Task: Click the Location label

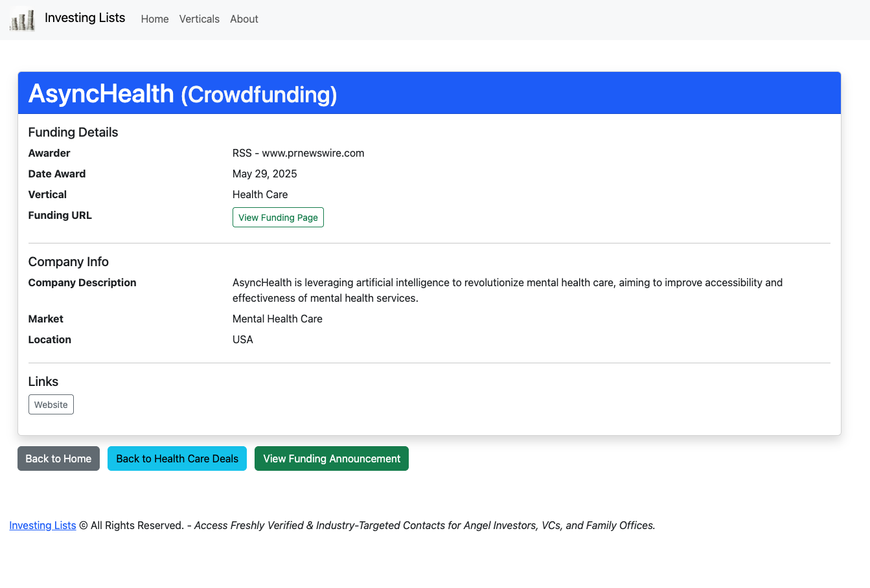Action: (x=50, y=339)
